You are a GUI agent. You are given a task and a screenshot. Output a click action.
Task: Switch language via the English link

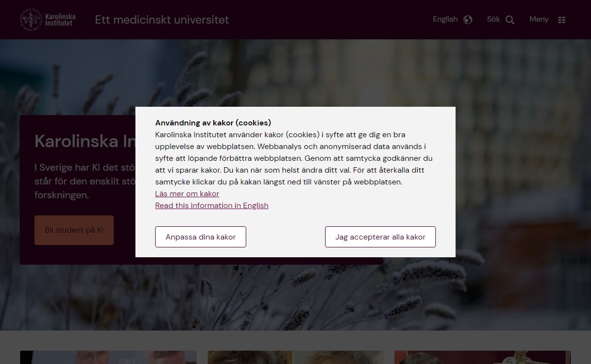445,19
